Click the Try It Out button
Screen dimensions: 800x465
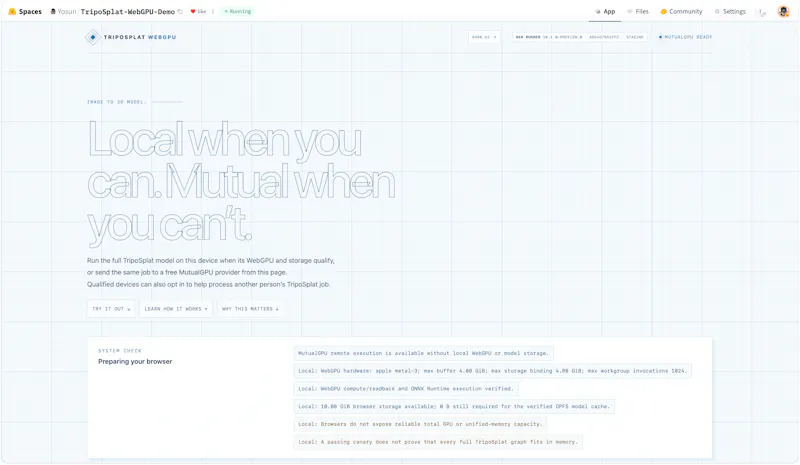point(111,309)
